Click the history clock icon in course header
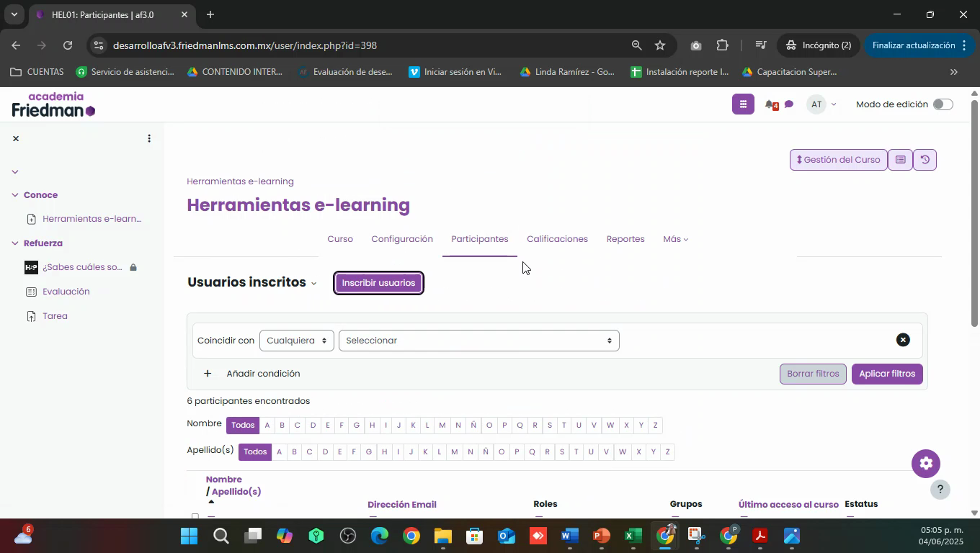This screenshot has height=553, width=980. click(925, 160)
